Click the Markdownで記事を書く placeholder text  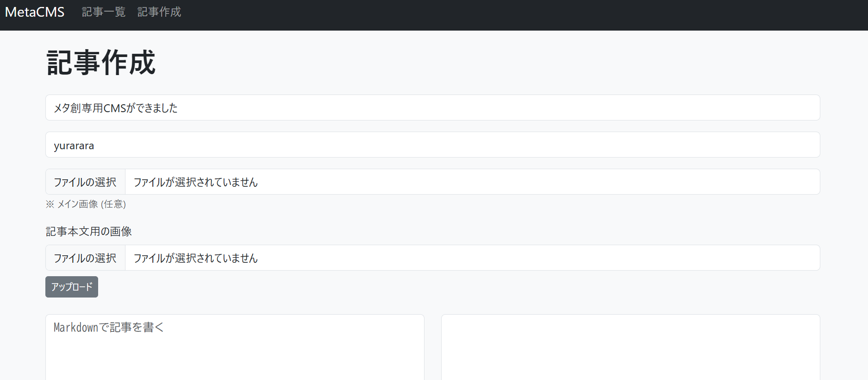coord(109,328)
